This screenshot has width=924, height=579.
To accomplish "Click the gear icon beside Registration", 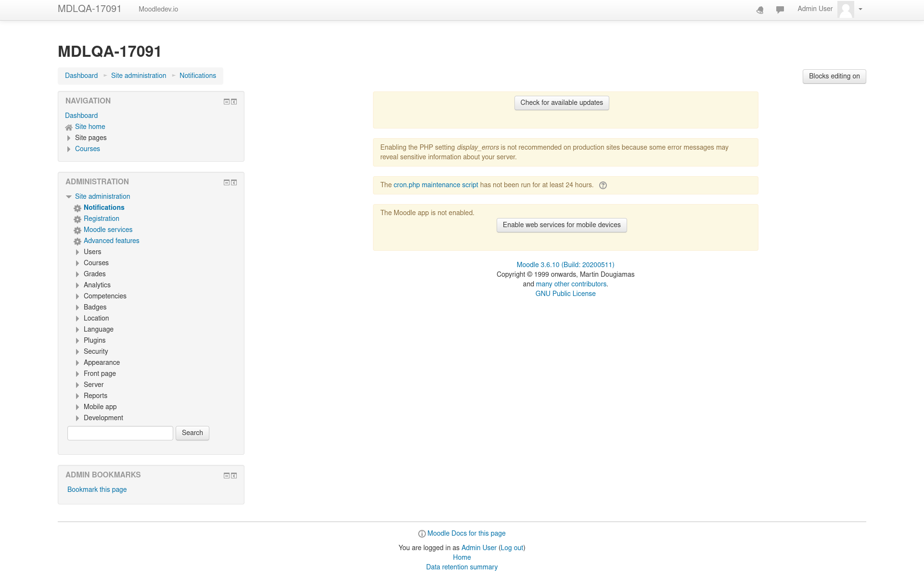I will coord(77,219).
